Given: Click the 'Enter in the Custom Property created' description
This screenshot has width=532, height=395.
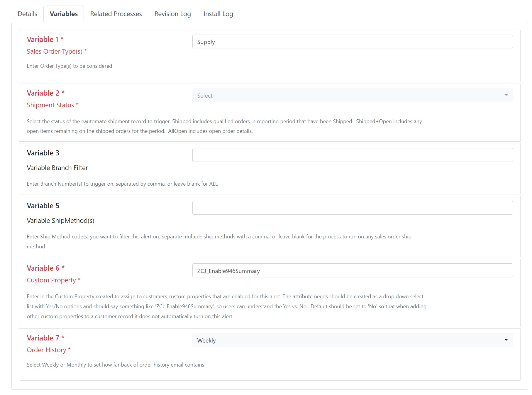Looking at the screenshot, I should tap(227, 306).
